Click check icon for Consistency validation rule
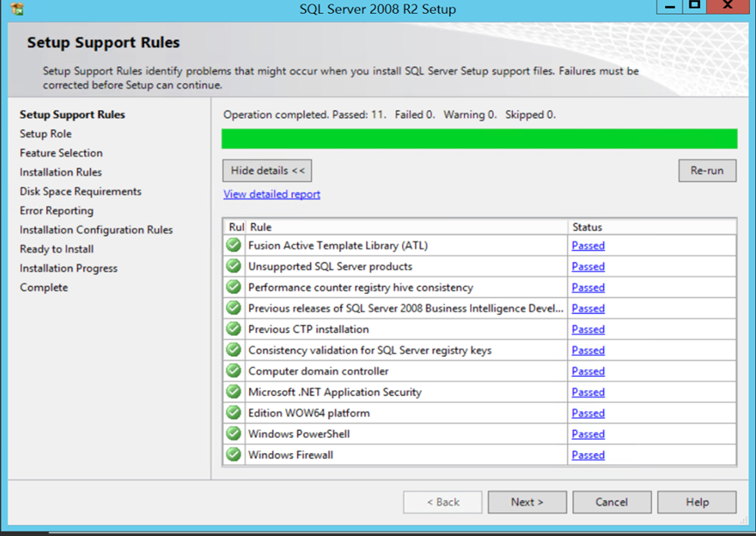 coord(233,350)
